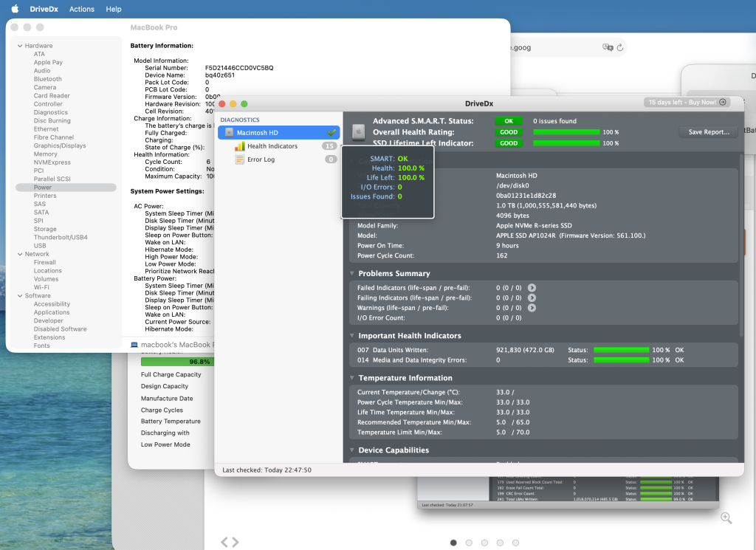The image size is (756, 550).
Task: Select the second carousel page dot
Action: tap(469, 543)
